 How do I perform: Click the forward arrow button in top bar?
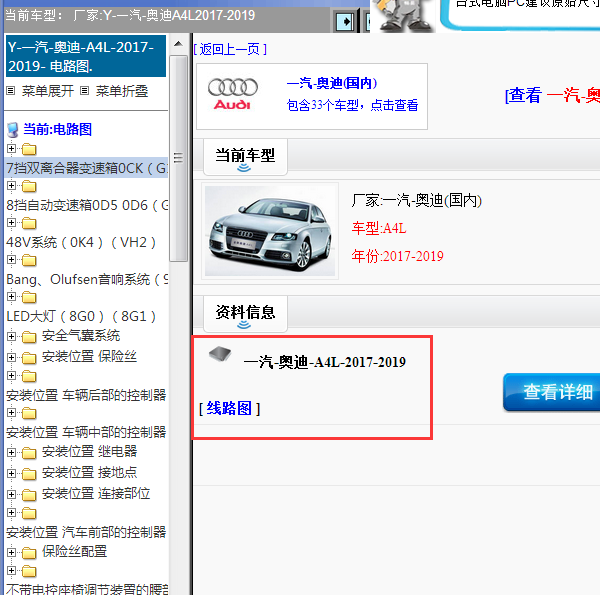pos(345,21)
